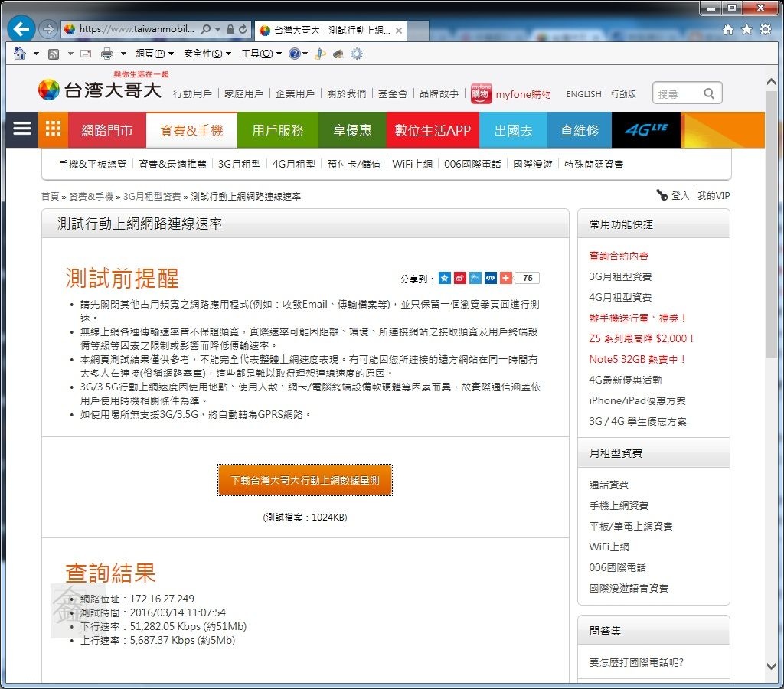Expand the print options dropdown arrow
784x689 pixels.
123,54
